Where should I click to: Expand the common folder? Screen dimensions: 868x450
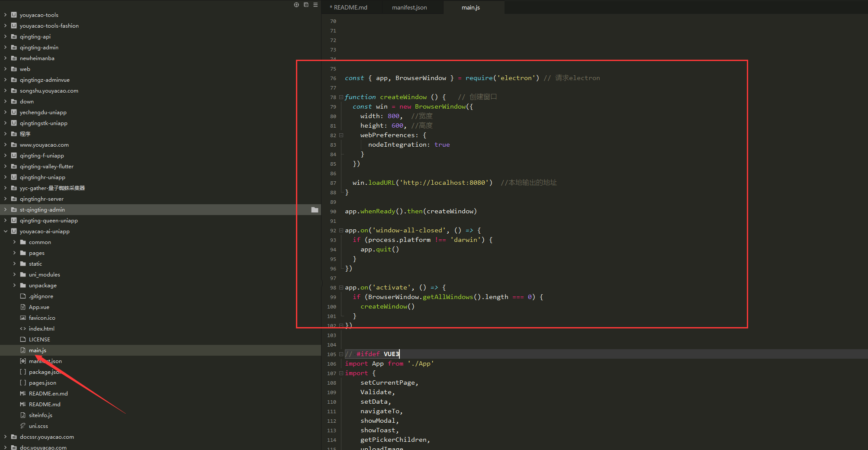coord(14,242)
